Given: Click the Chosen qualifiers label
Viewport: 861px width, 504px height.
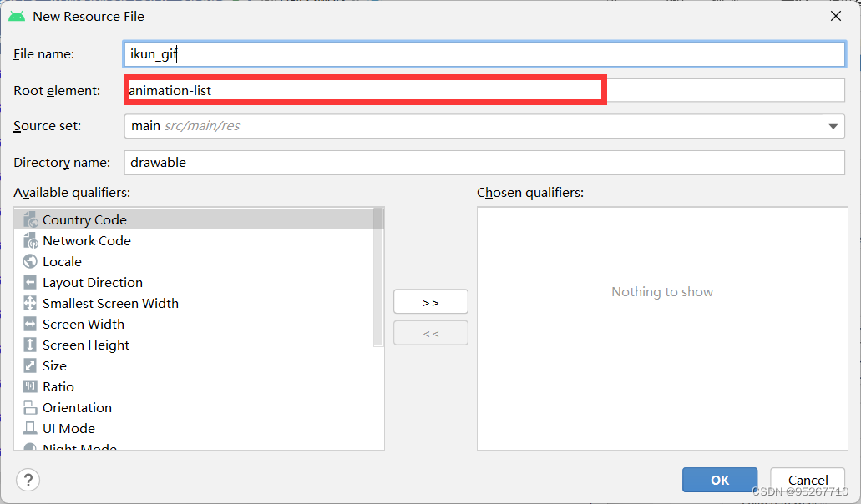Looking at the screenshot, I should pos(530,193).
